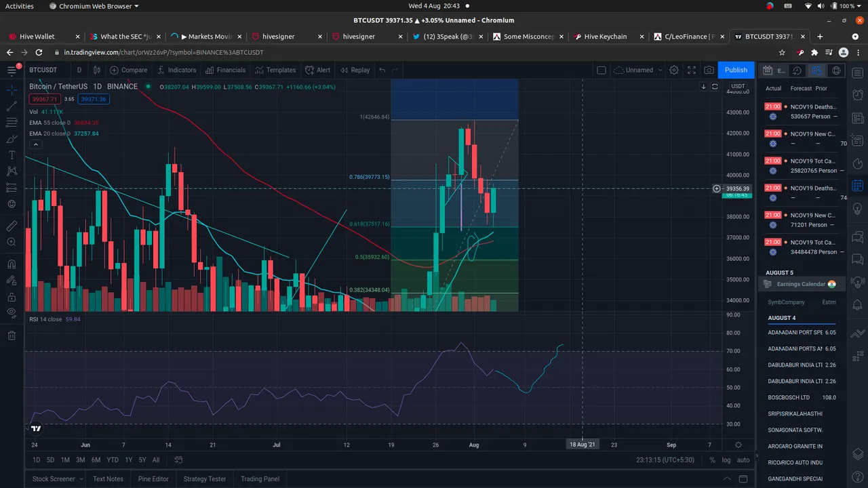The height and width of the screenshot is (488, 868).
Task: Select the brush drawing tool
Action: tap(12, 139)
